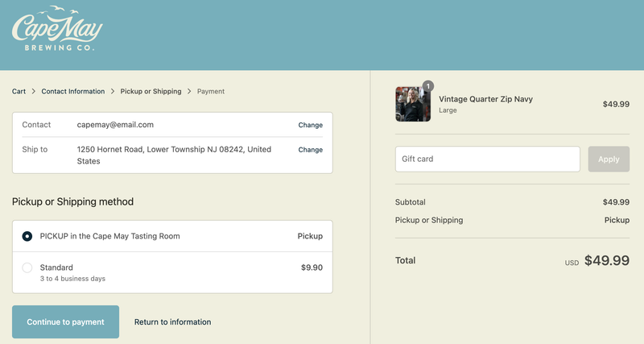644x344 pixels.
Task: Click the Pickup or Shipping breadcrumb
Action: click(x=151, y=91)
